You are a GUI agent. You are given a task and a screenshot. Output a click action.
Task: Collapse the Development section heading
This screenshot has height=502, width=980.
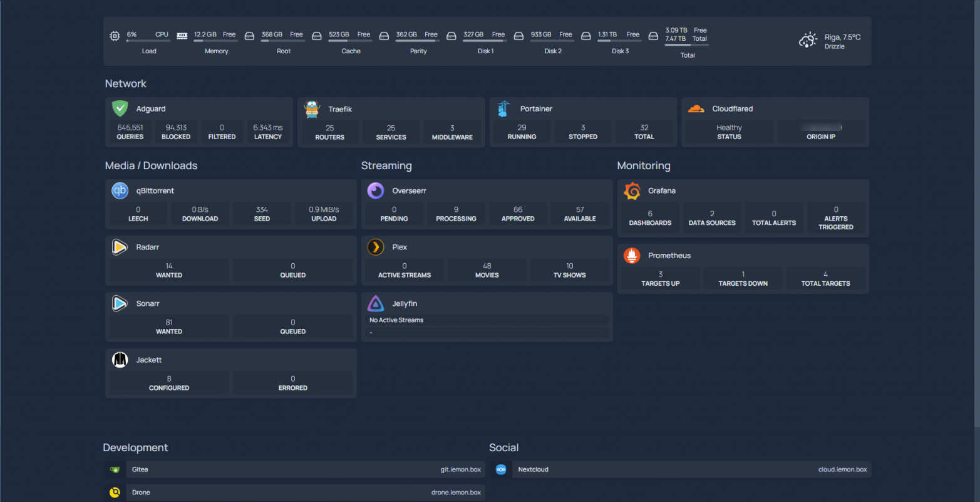[x=135, y=448]
